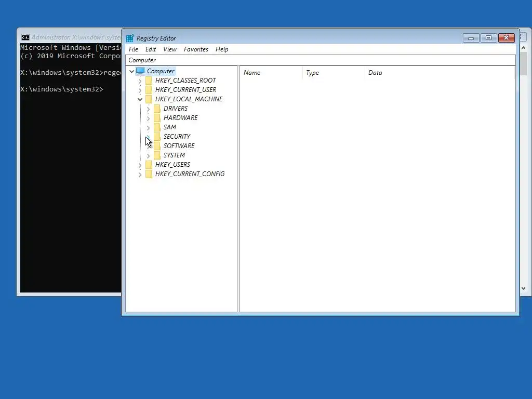Click the Command Prompt scrollbar up arrow
532x399 pixels.
click(524, 48)
